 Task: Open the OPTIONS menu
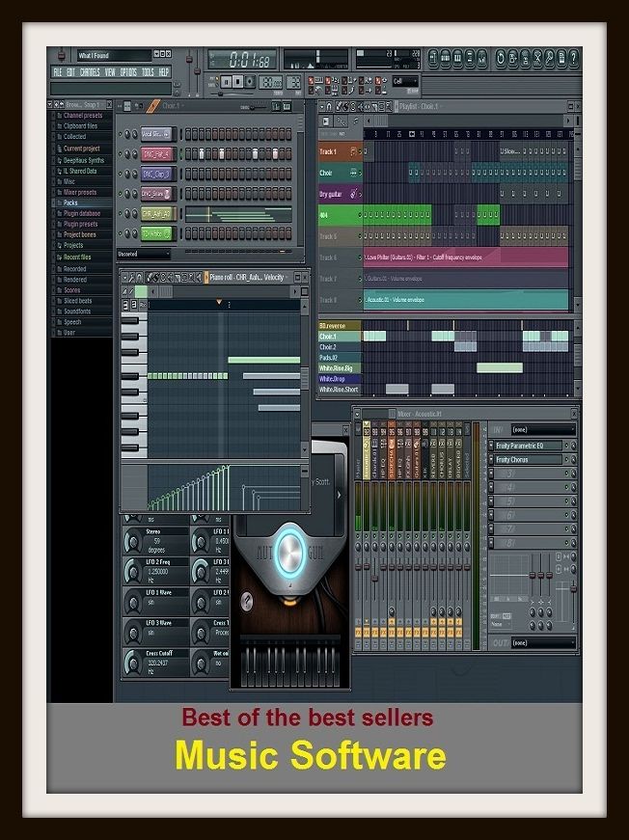click(128, 71)
